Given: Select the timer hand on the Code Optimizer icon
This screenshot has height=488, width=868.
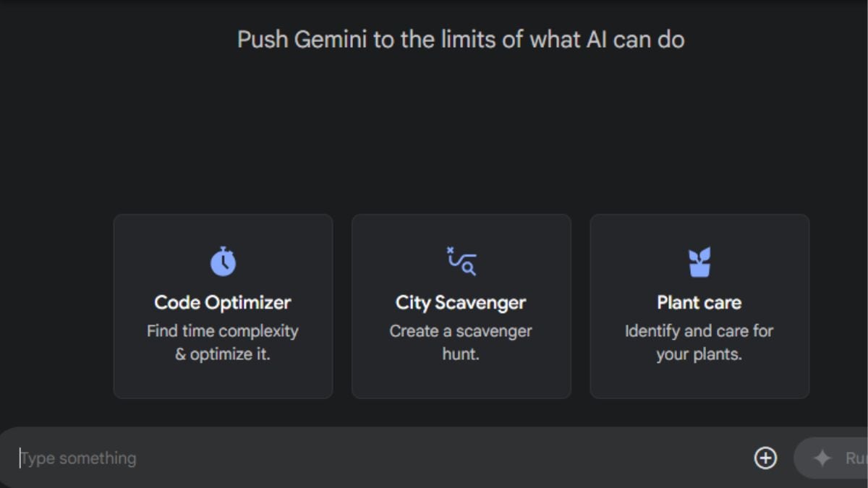Looking at the screenshot, I should click(223, 262).
